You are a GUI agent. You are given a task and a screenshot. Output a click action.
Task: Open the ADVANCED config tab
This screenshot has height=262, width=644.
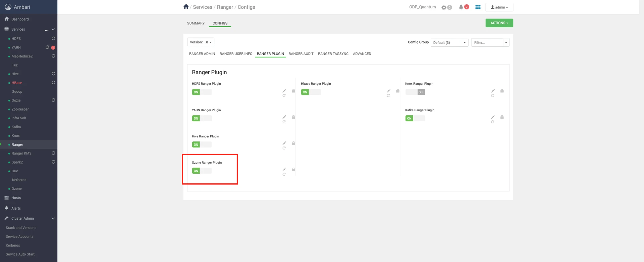point(362,54)
